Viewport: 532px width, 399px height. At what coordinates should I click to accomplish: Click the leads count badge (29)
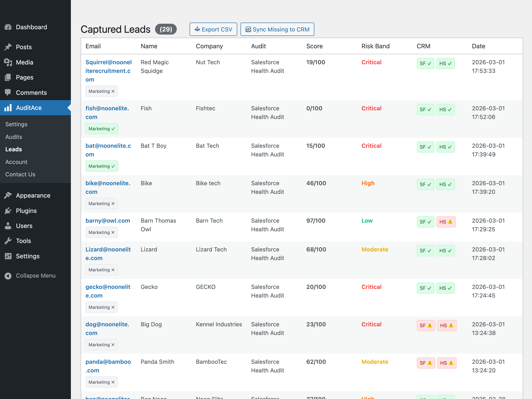point(166,29)
